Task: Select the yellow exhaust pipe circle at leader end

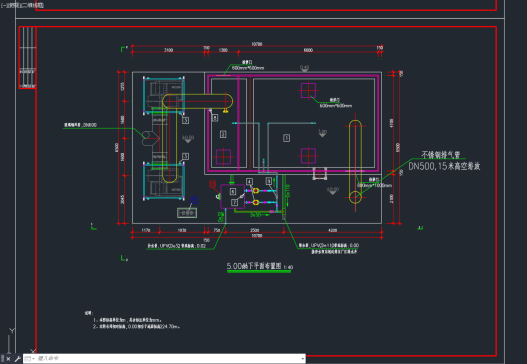Action: [x=355, y=197]
